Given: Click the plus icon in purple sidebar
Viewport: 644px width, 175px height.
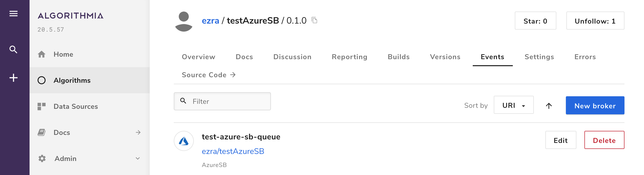Looking at the screenshot, I should tap(14, 78).
